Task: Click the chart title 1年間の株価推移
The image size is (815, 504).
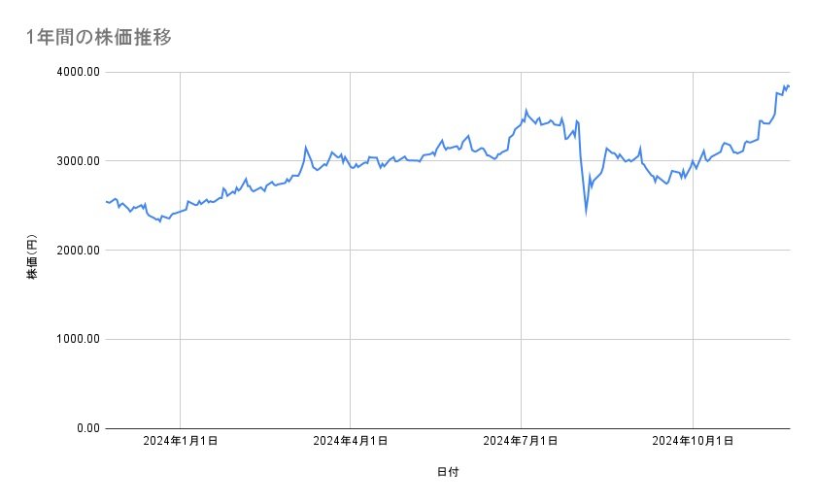Action: 100,37
